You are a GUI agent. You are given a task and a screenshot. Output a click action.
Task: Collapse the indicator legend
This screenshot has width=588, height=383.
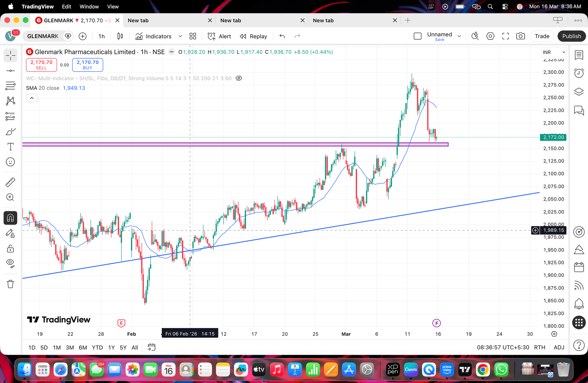(32, 98)
